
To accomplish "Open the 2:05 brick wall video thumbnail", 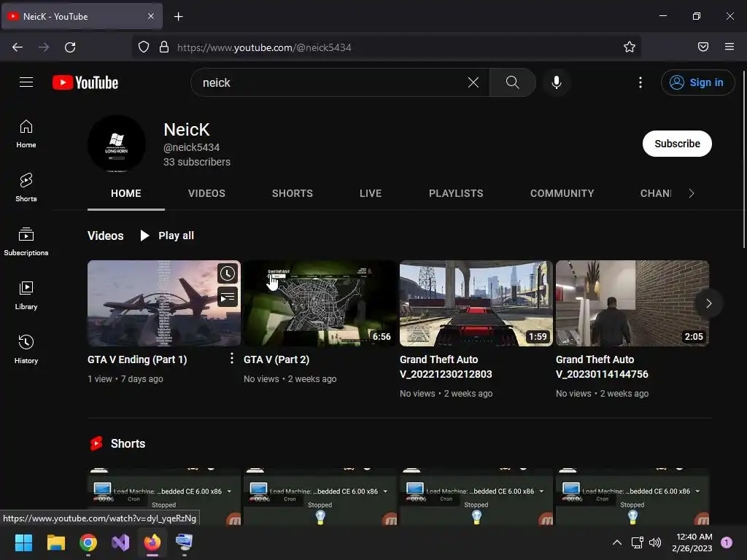I will tap(632, 303).
